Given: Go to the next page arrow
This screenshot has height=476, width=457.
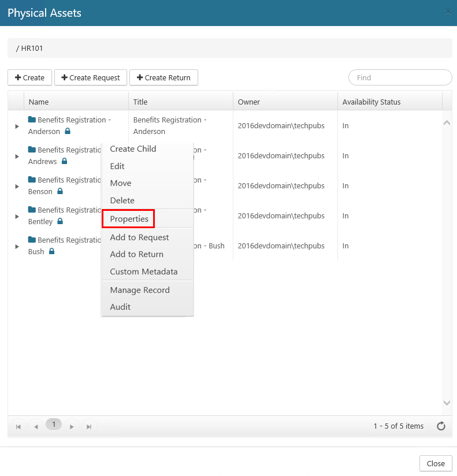Looking at the screenshot, I should point(72,426).
